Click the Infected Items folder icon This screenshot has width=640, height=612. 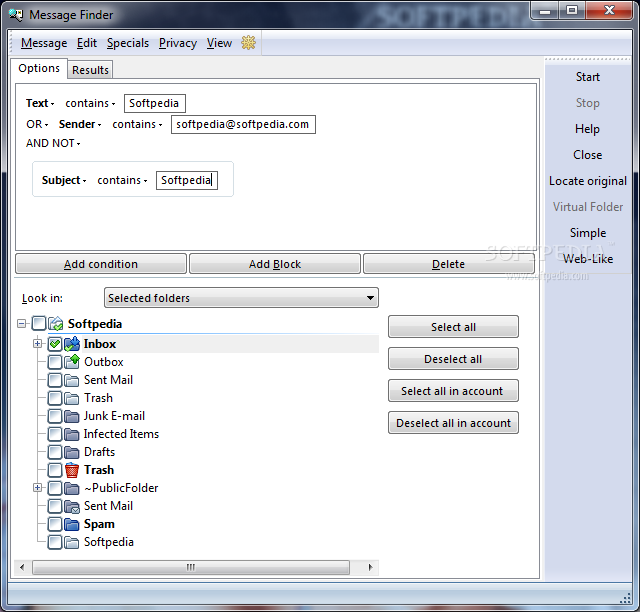(x=72, y=434)
